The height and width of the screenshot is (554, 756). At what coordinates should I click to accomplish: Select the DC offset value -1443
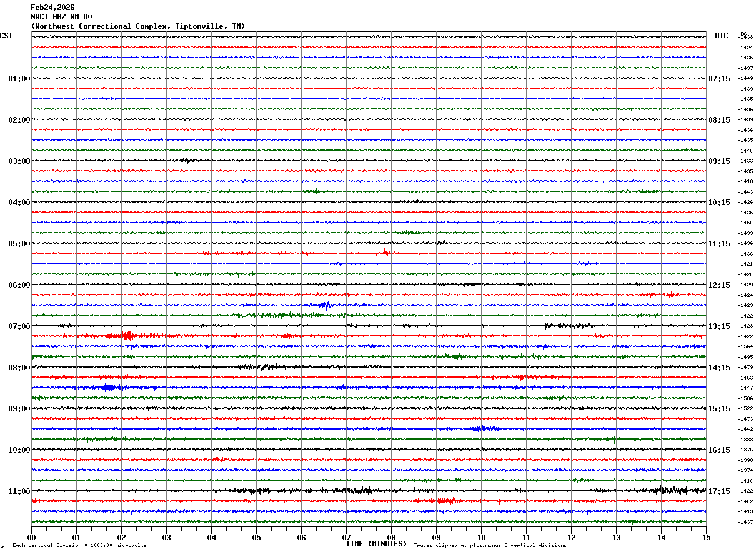click(x=745, y=192)
